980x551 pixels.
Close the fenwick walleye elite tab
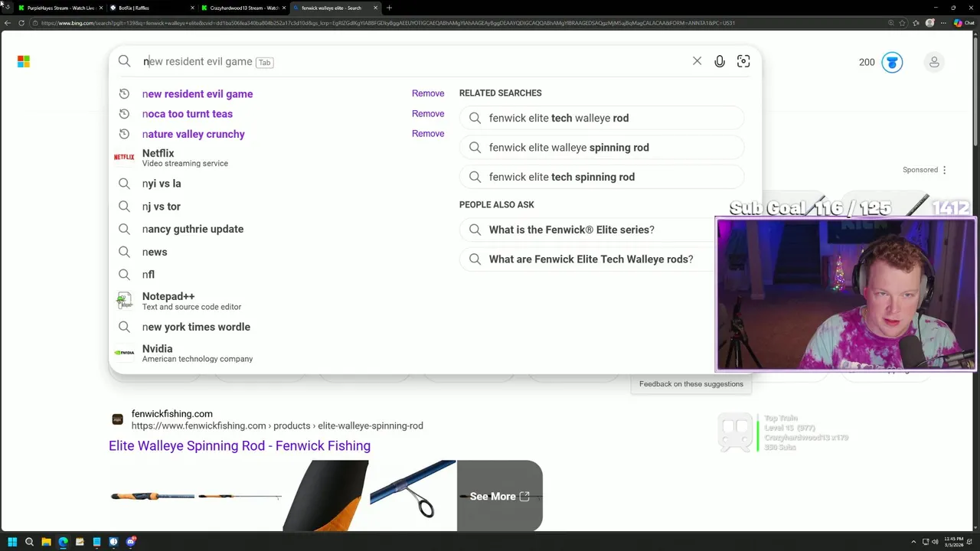375,8
